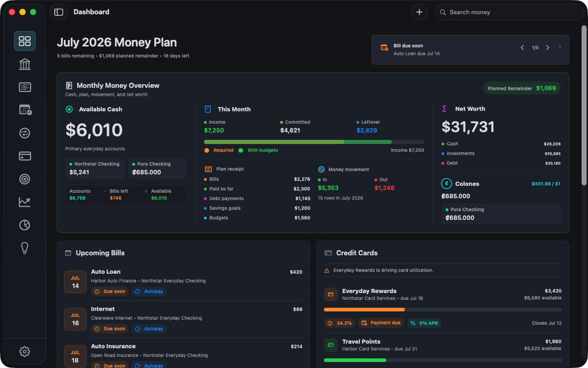Image resolution: width=588 pixels, height=368 pixels.
Task: Click the Debt payments $1,145 row
Action: click(257, 198)
